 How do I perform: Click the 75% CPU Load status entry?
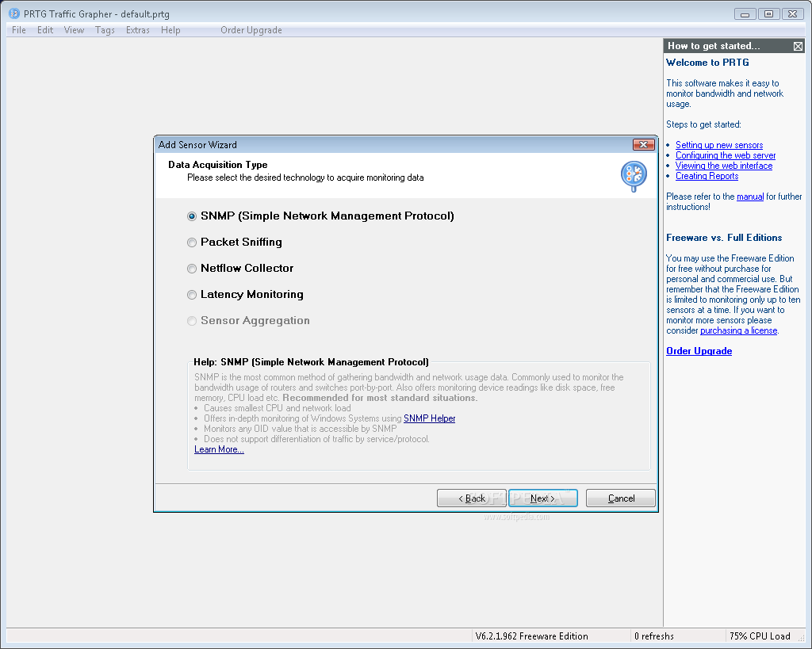(x=760, y=636)
